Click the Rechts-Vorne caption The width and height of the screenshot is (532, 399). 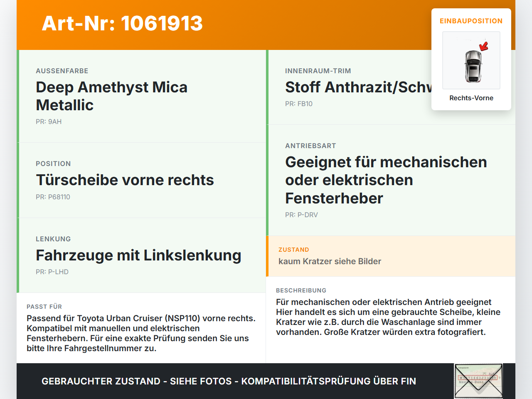tap(471, 98)
